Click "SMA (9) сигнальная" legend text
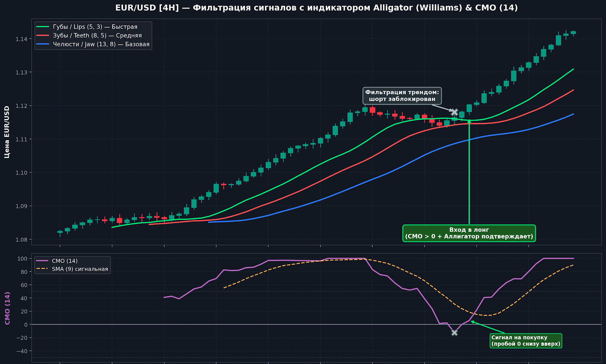 [x=80, y=269]
